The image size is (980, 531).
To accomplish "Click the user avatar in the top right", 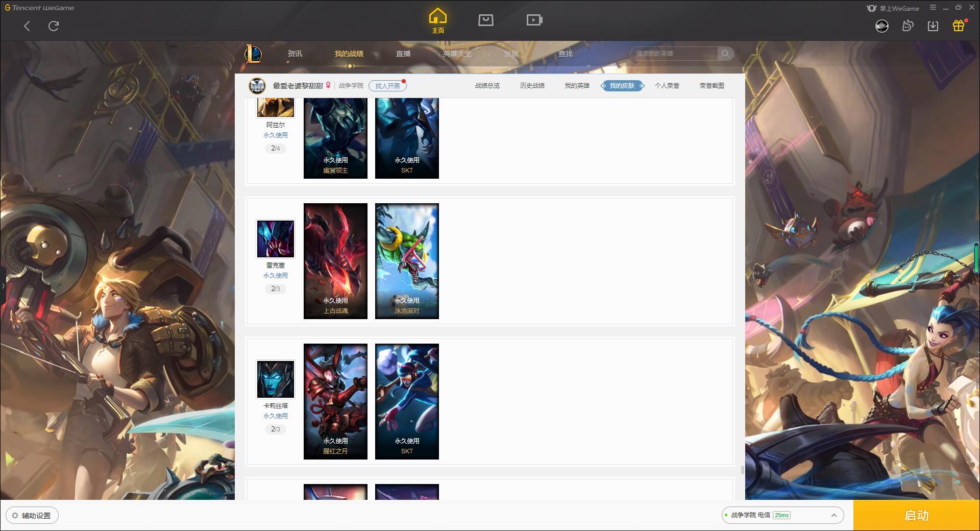I will [x=882, y=26].
